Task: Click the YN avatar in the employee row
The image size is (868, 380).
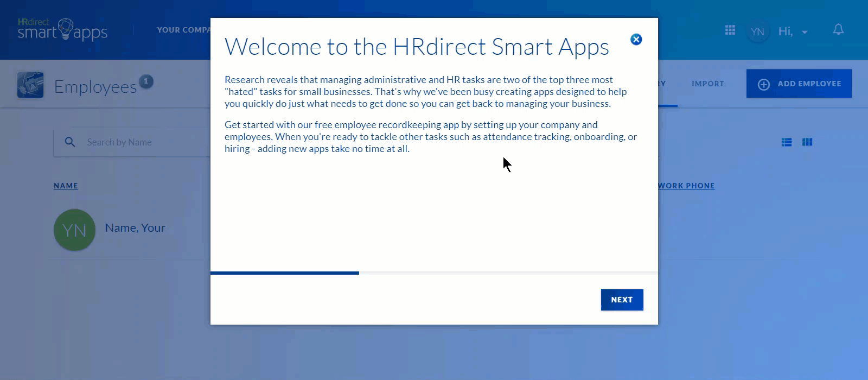Action: [74, 230]
